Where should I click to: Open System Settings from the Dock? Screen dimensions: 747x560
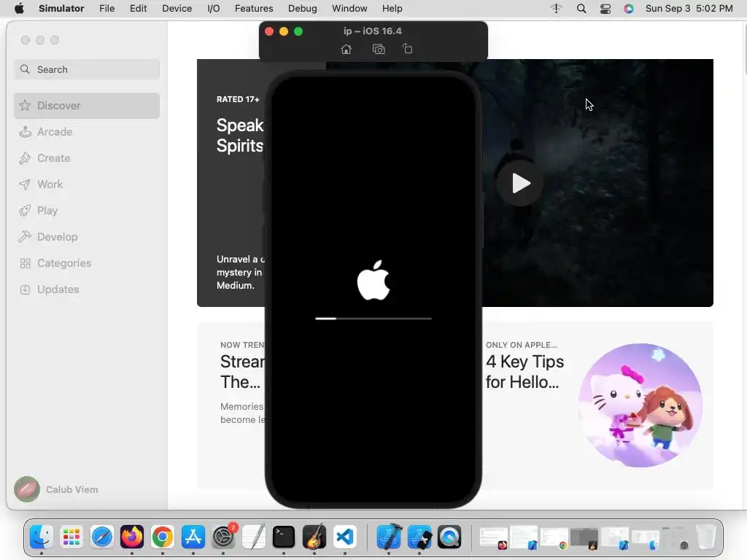pyautogui.click(x=223, y=537)
